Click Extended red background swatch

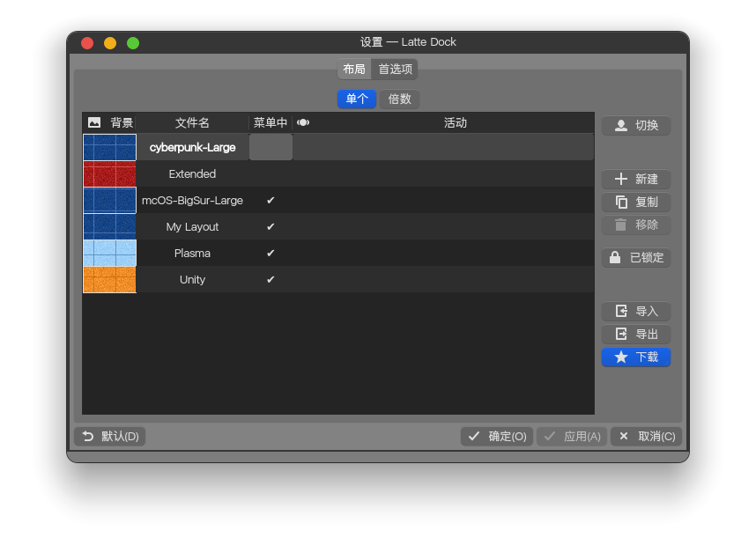pyautogui.click(x=110, y=173)
